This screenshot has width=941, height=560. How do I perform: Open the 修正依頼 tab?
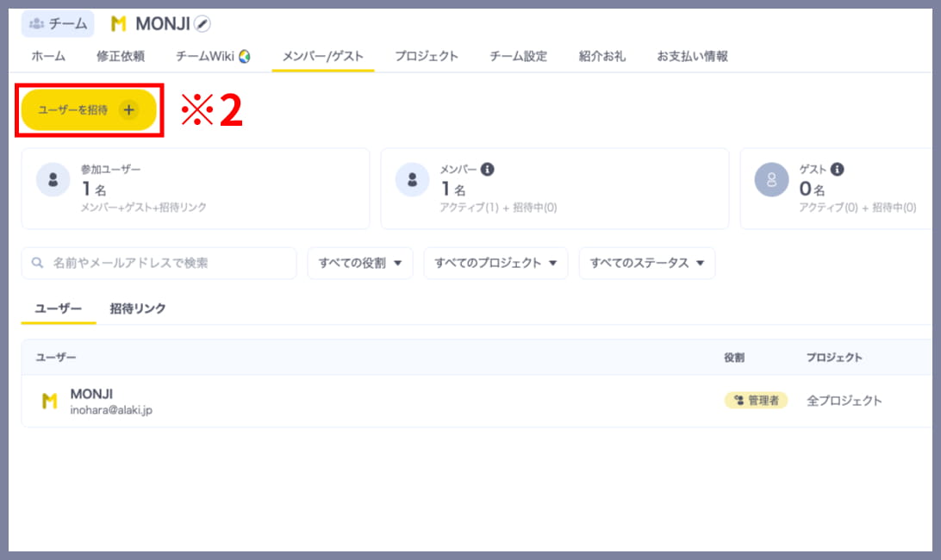click(x=121, y=56)
